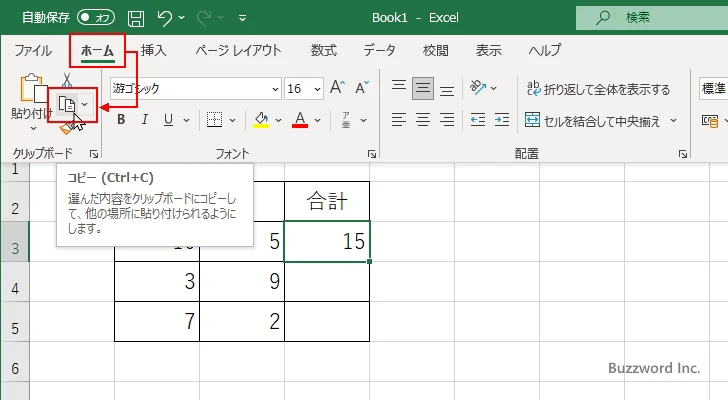Click the Middle Align icon
This screenshot has height=400, width=728.
[x=422, y=88]
